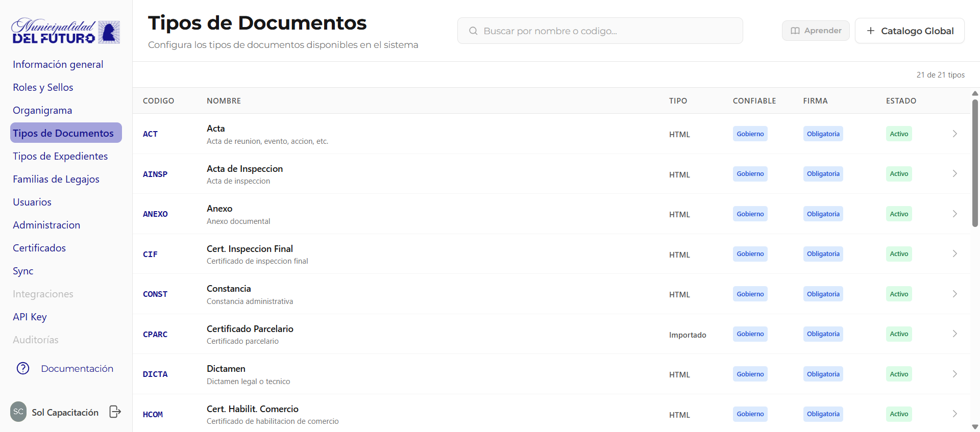This screenshot has width=980, height=432.
Task: Click the Gobierno badge on CIF row
Action: click(x=750, y=254)
